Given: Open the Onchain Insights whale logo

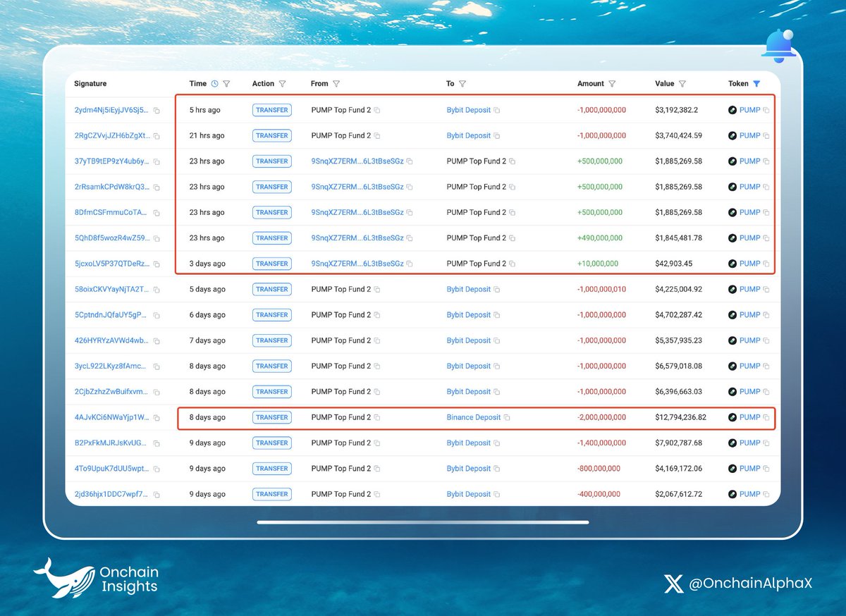Looking at the screenshot, I should pyautogui.click(x=64, y=578).
